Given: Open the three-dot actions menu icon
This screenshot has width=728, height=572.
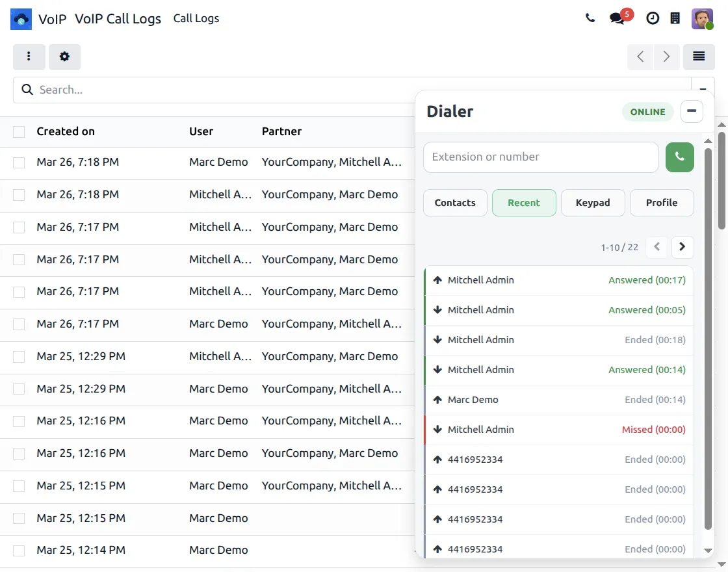Looking at the screenshot, I should click(x=29, y=57).
